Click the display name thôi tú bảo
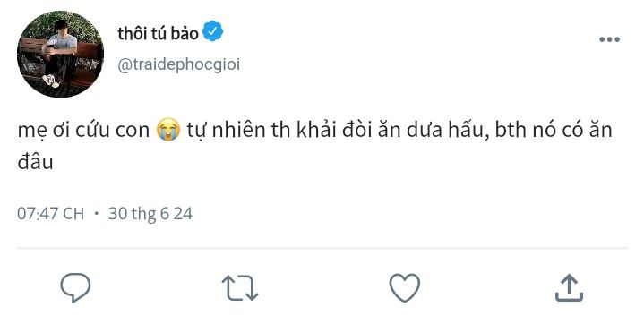Image resolution: width=644 pixels, height=324 pixels. [159, 33]
